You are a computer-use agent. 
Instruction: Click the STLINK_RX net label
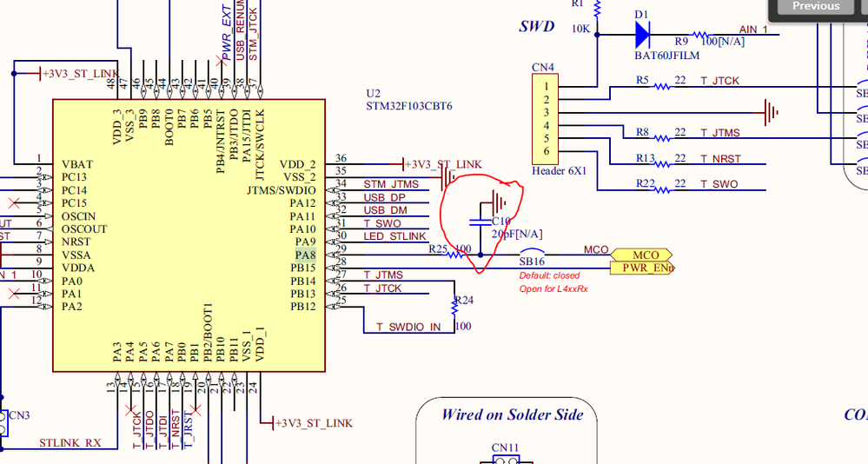70,443
